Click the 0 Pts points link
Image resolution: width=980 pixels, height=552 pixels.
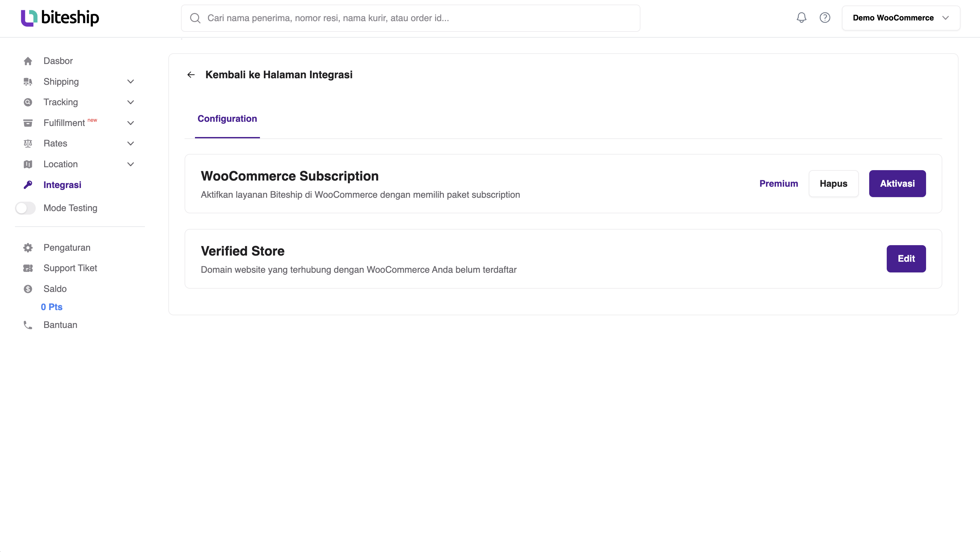pyautogui.click(x=51, y=307)
